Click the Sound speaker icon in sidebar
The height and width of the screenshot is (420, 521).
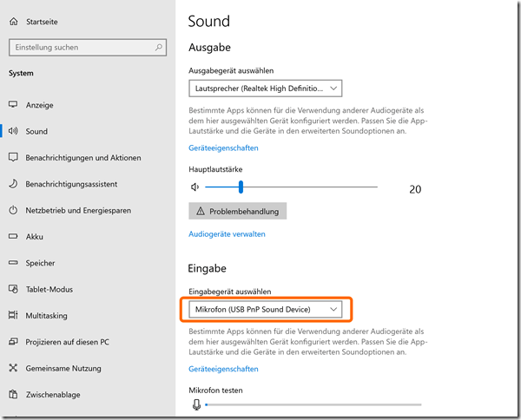pos(14,132)
